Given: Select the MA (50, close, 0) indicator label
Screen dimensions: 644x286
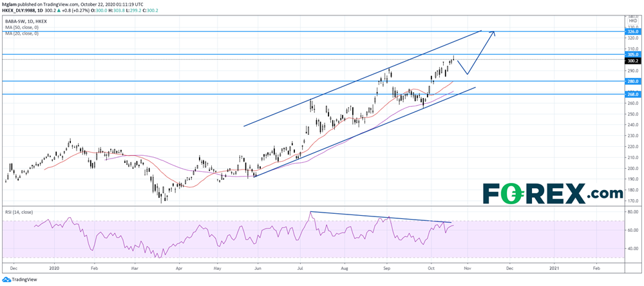Looking at the screenshot, I should click(22, 27).
